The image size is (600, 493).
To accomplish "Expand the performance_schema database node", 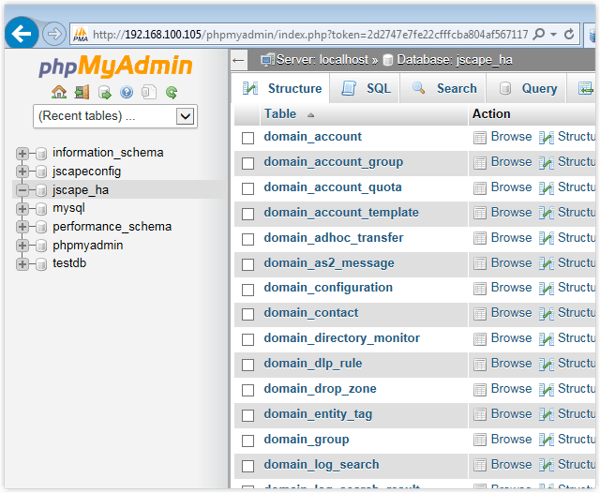I will 22,227.
